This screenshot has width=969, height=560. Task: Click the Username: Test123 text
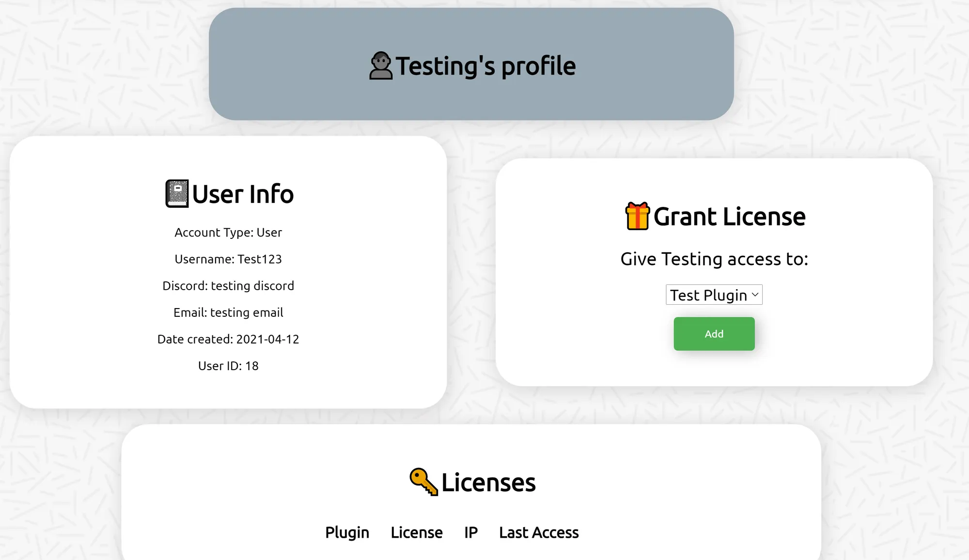coord(228,259)
